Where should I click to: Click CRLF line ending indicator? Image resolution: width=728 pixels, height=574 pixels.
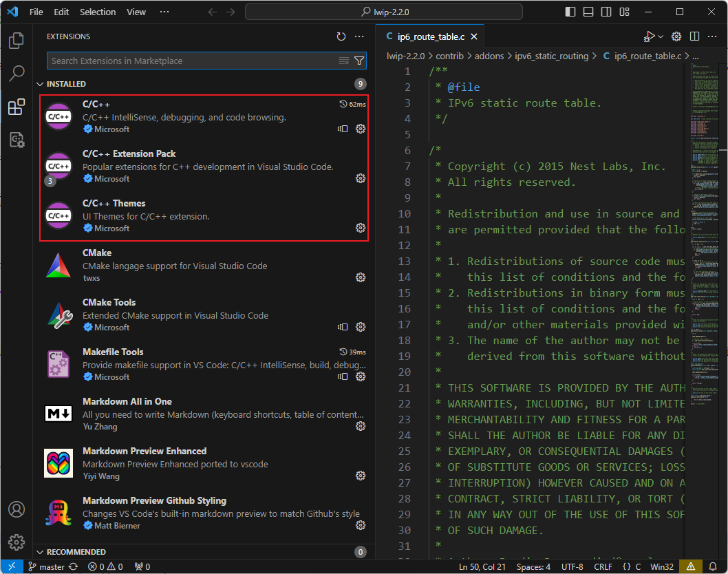click(x=603, y=566)
